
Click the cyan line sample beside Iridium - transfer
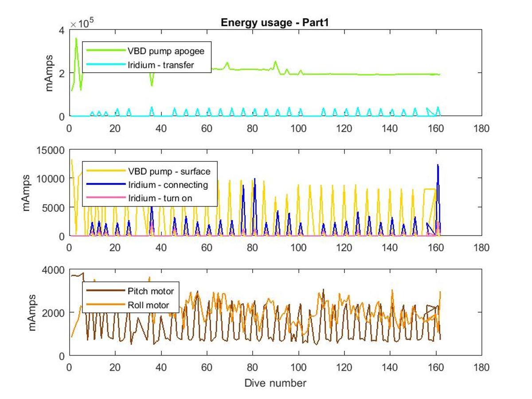pos(105,65)
